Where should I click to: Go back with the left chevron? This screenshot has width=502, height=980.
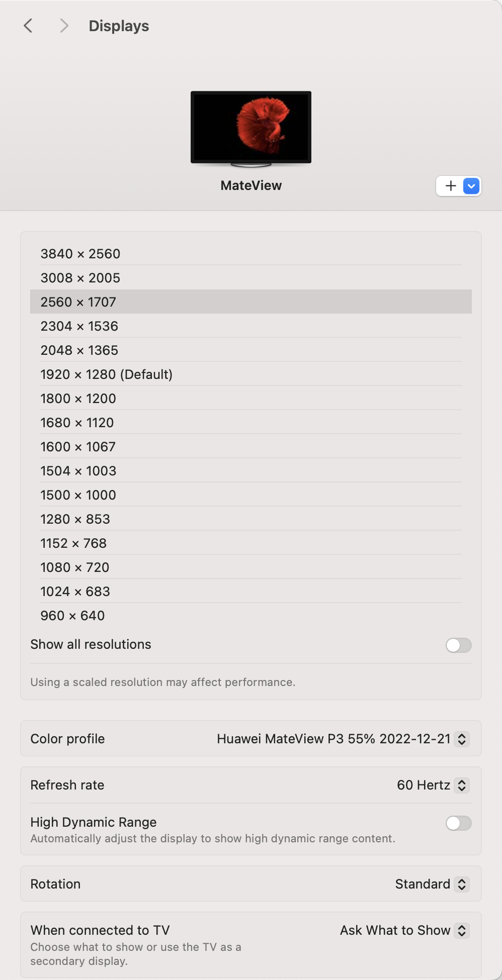tap(28, 26)
